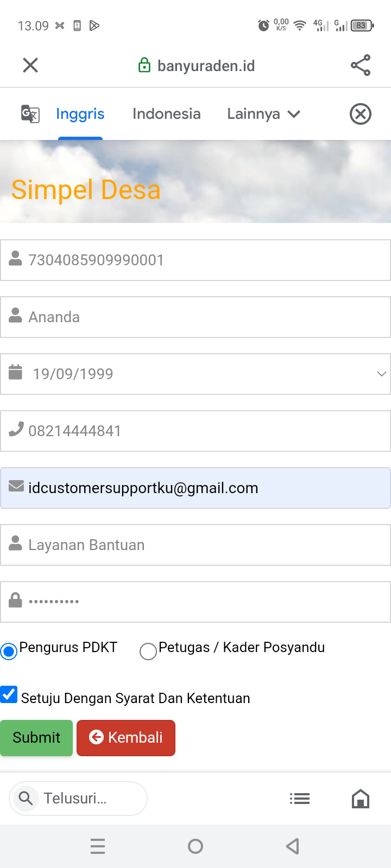
Task: Tap the Android back navigation triangle
Action: pos(293,846)
